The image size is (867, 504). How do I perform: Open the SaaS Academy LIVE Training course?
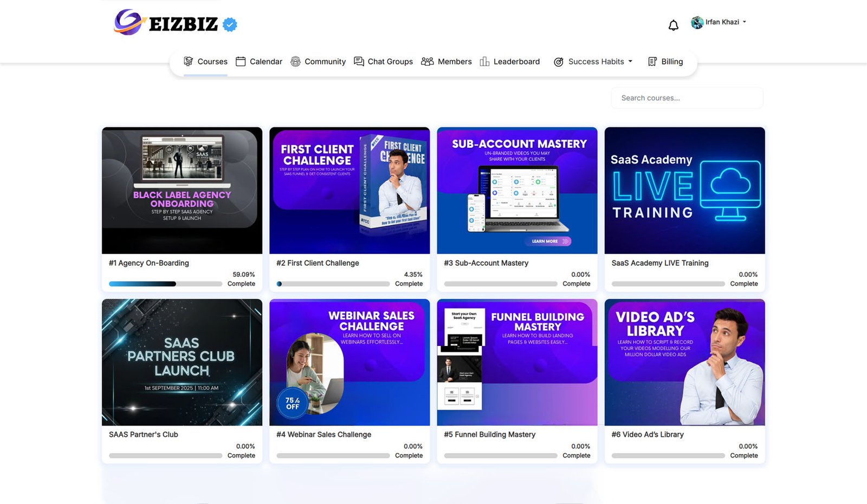684,191
